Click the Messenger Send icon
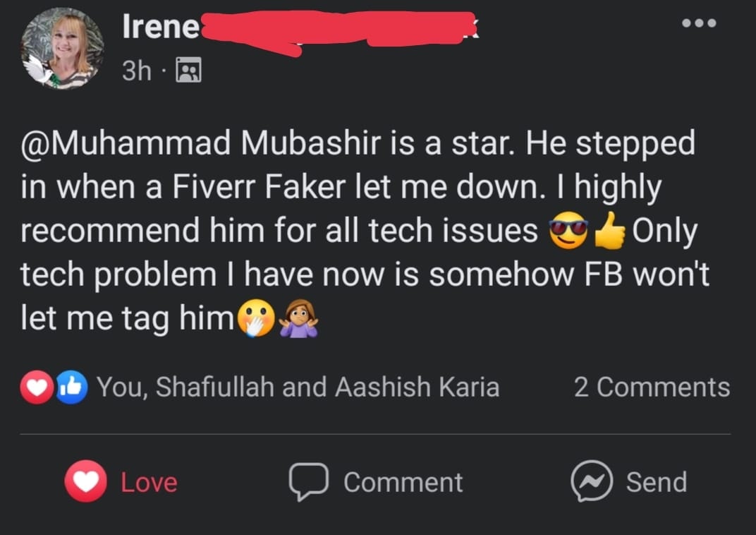 click(x=591, y=481)
